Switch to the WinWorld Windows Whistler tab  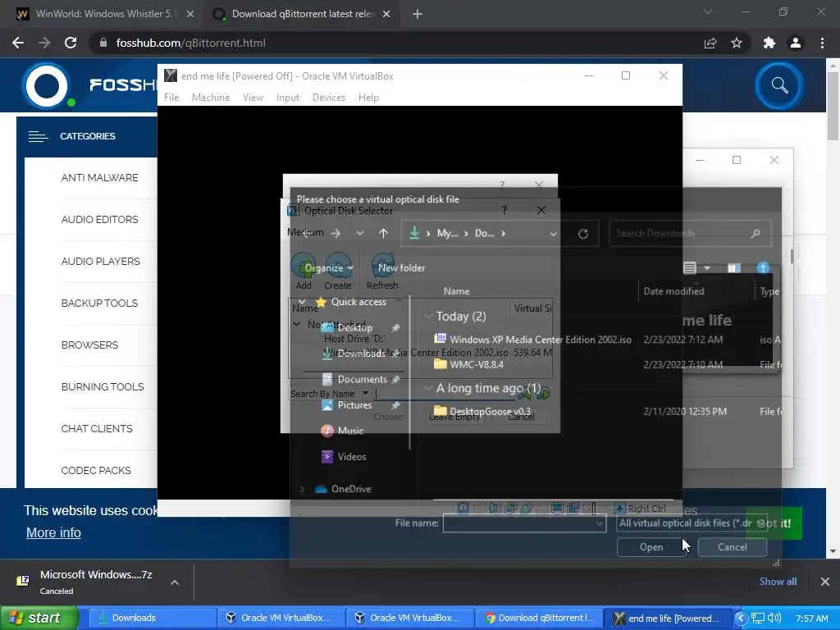click(x=106, y=14)
